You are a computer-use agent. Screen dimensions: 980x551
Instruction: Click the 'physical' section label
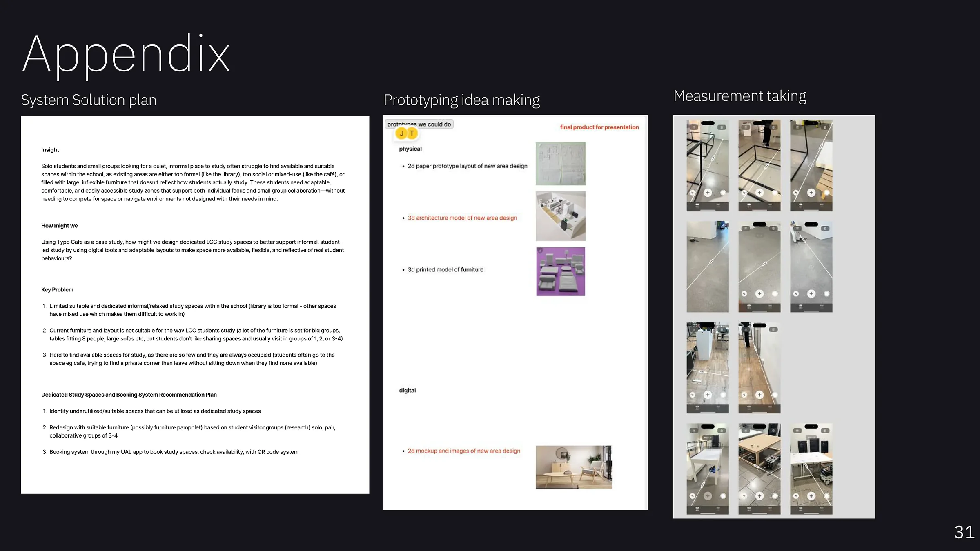[x=410, y=149]
